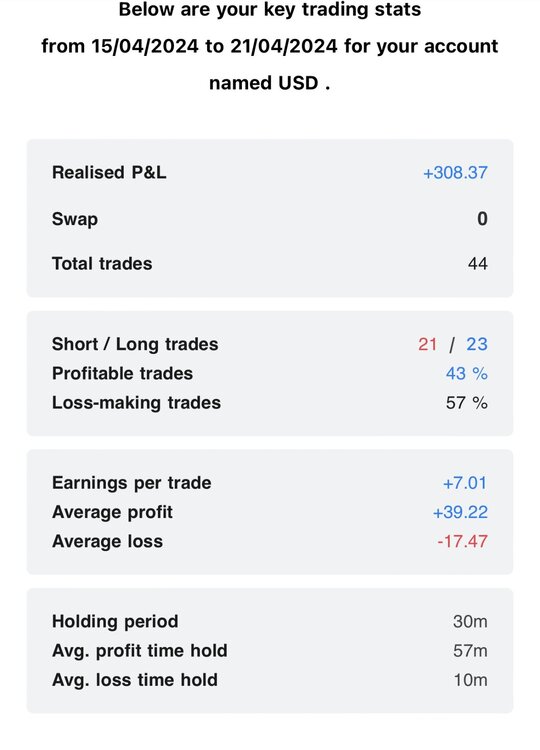Click the account name USD in header
Viewport: 540px width, 750px height.
298,83
